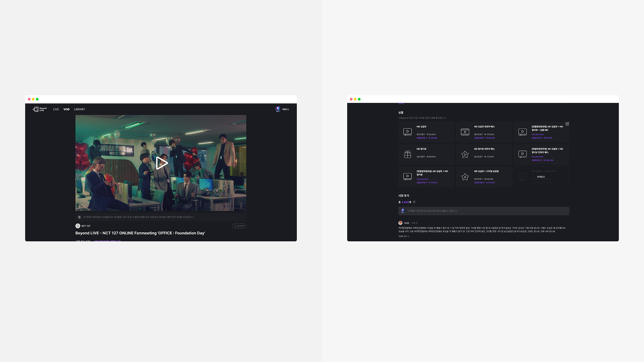Click the user profile avatar in header
The height and width of the screenshot is (362, 644).
point(278,109)
